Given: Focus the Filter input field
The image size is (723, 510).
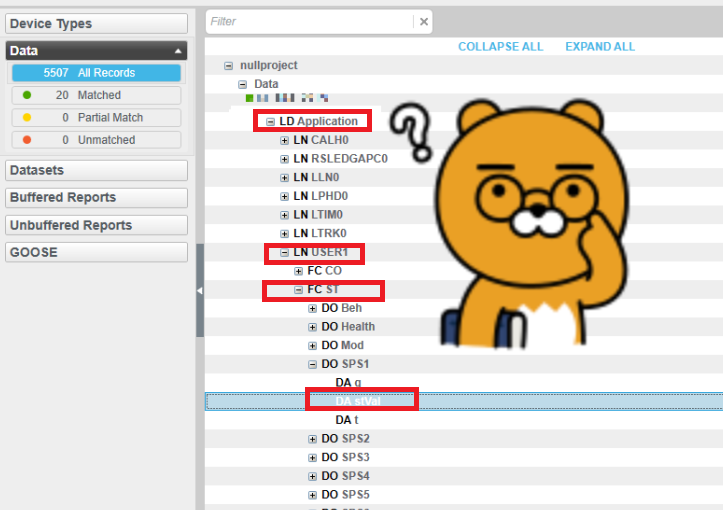Looking at the screenshot, I should pyautogui.click(x=310, y=22).
